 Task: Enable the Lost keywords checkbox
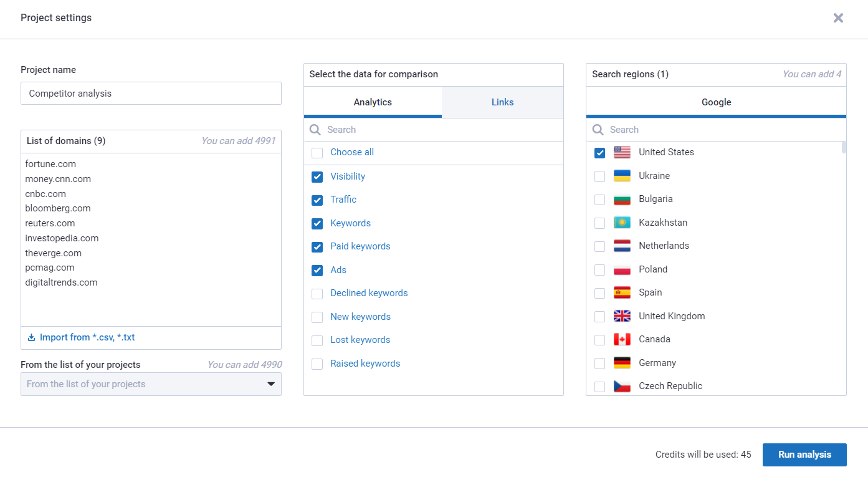point(317,340)
